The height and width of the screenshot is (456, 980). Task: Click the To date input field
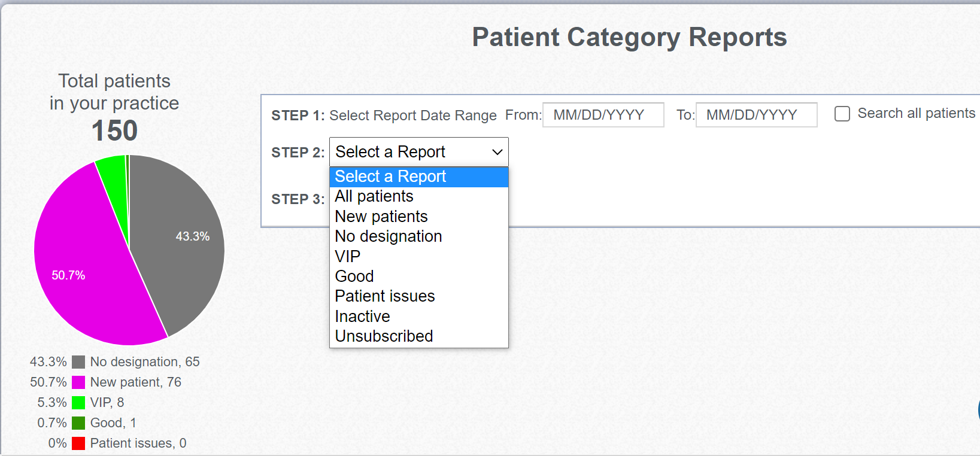pos(757,115)
